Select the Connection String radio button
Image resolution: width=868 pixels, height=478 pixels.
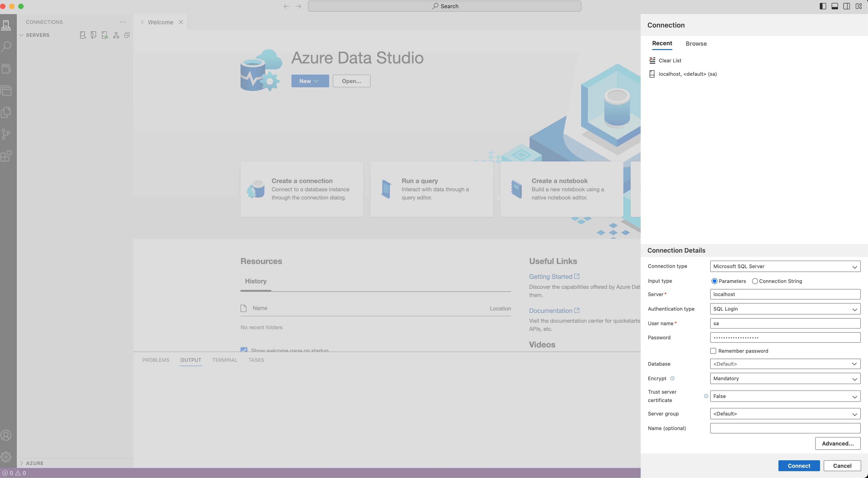(755, 281)
